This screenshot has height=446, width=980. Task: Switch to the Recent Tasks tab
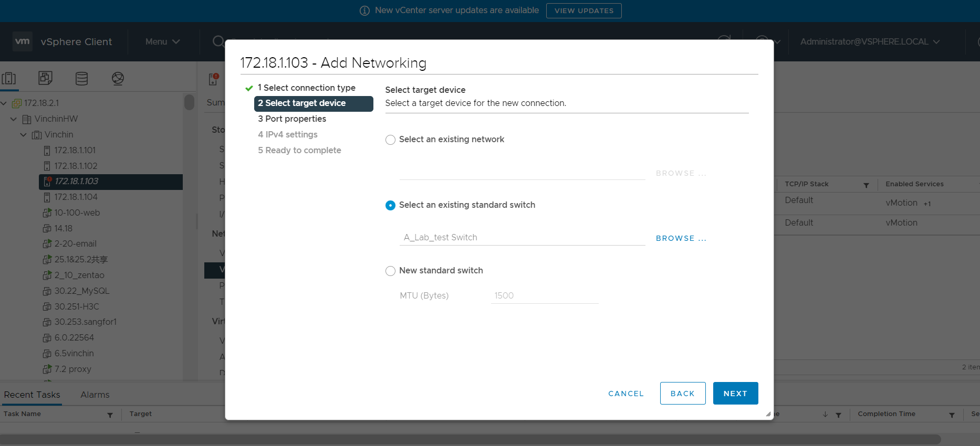(x=32, y=395)
